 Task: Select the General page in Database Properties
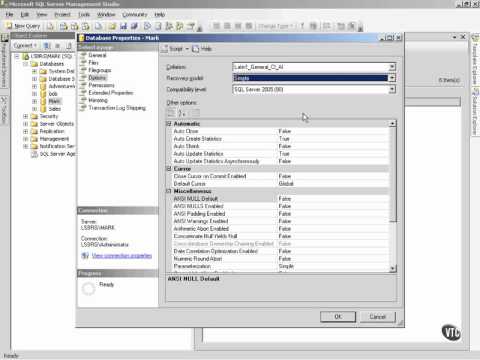[97, 55]
